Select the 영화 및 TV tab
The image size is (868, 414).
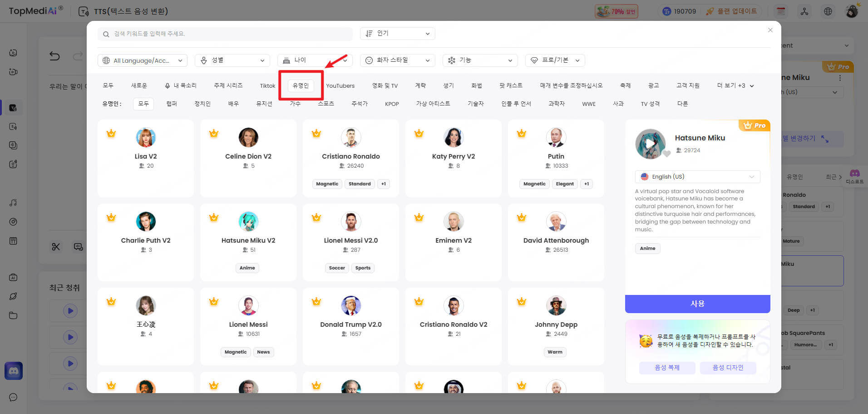point(385,85)
